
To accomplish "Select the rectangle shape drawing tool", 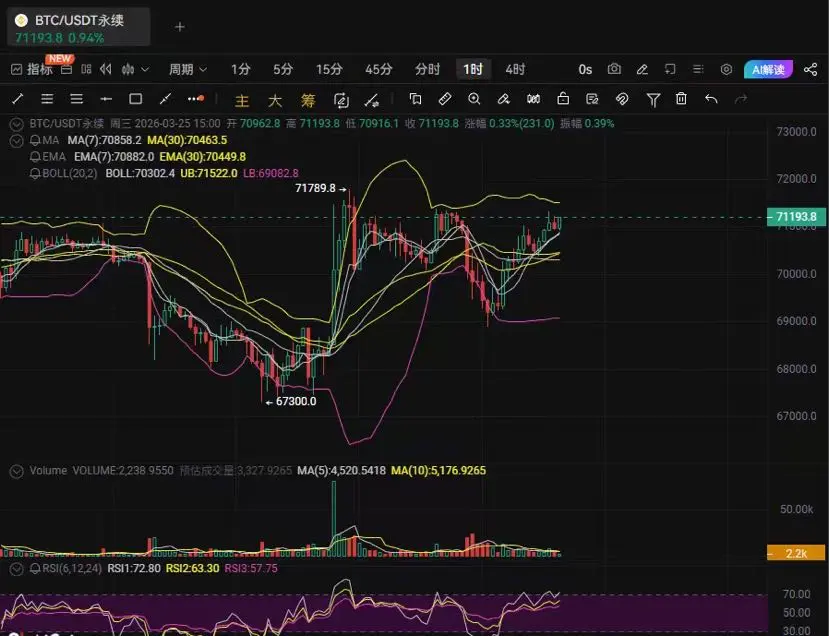I will (136, 99).
